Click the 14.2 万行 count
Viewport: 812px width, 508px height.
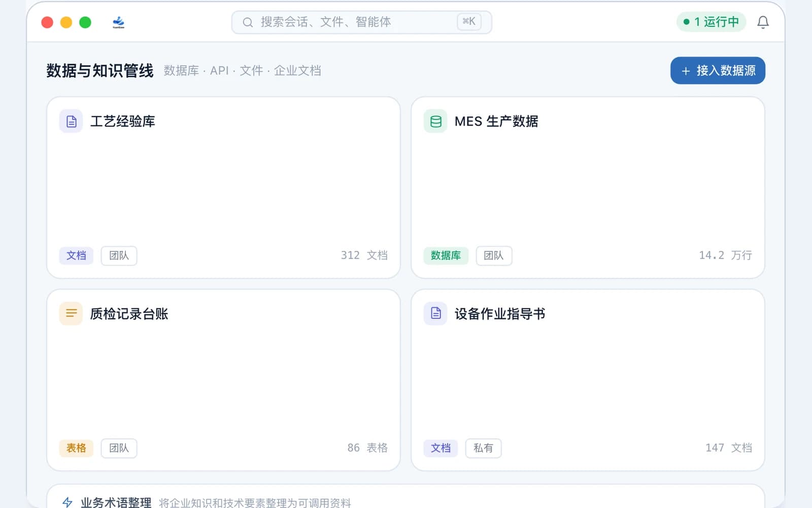725,255
